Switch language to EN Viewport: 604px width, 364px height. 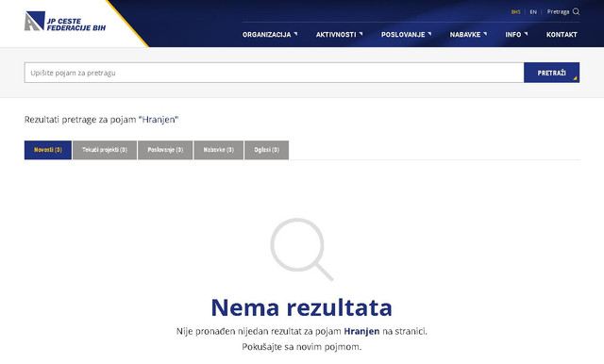(533, 12)
